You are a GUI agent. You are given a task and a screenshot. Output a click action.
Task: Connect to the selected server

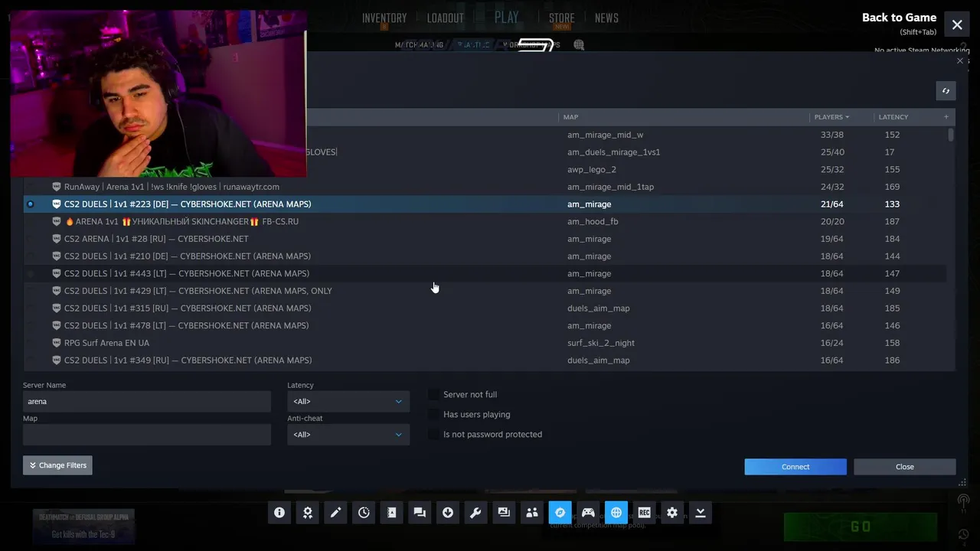coord(795,467)
